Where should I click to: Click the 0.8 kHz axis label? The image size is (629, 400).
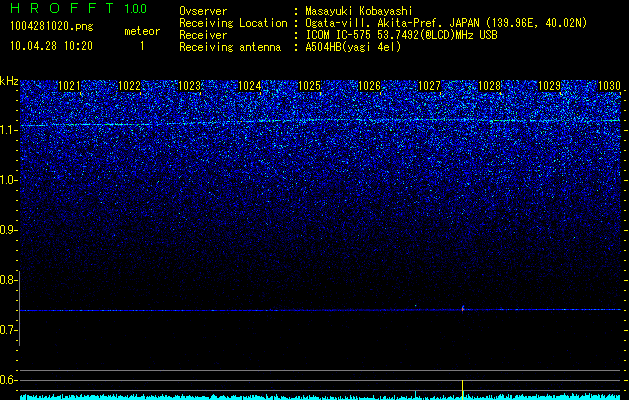tap(9, 280)
